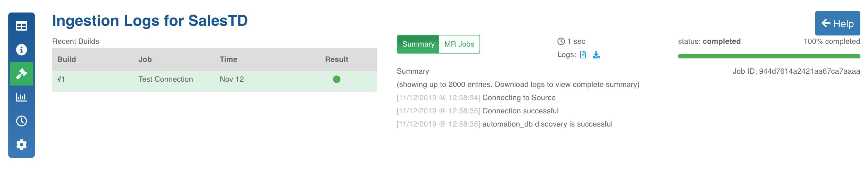Click the Build column header
The image size is (868, 178).
tap(67, 59)
